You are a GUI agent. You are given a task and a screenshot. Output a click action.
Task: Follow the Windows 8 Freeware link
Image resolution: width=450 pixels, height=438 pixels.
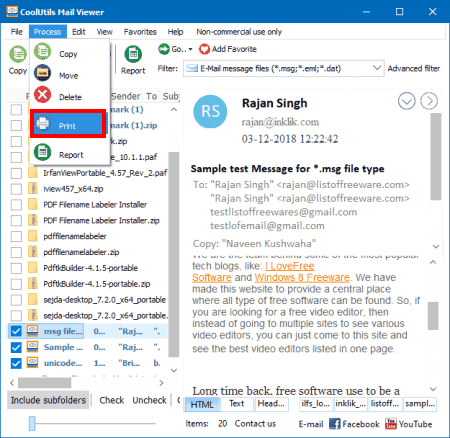point(302,277)
